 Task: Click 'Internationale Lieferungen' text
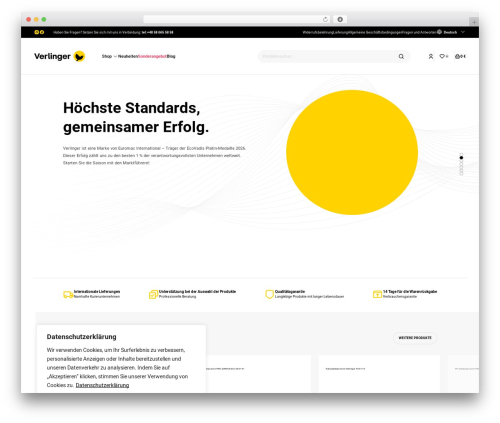click(97, 291)
